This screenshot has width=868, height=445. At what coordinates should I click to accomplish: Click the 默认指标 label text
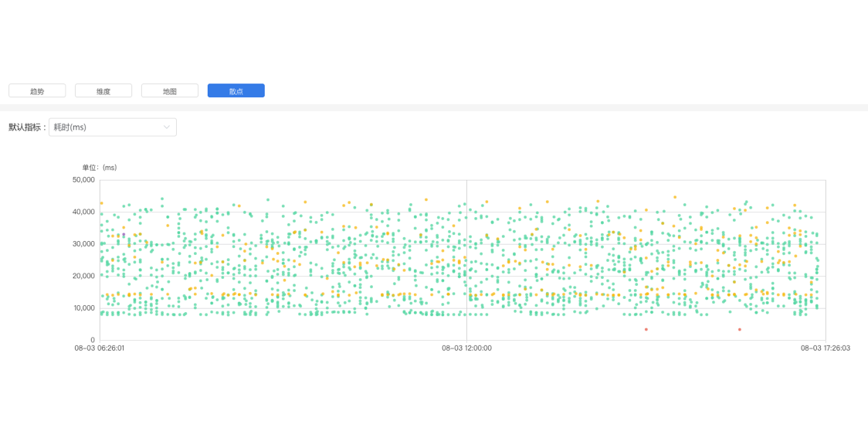tap(25, 127)
